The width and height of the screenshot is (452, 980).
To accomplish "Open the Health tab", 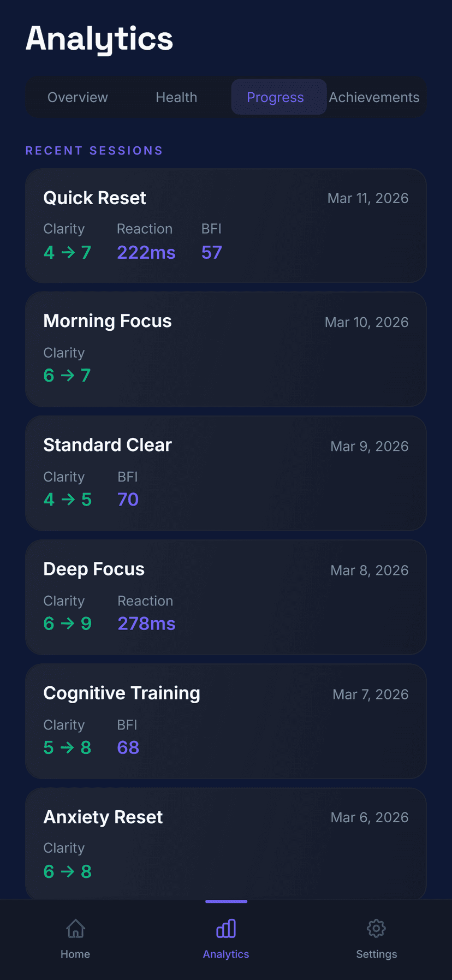I will coord(176,97).
